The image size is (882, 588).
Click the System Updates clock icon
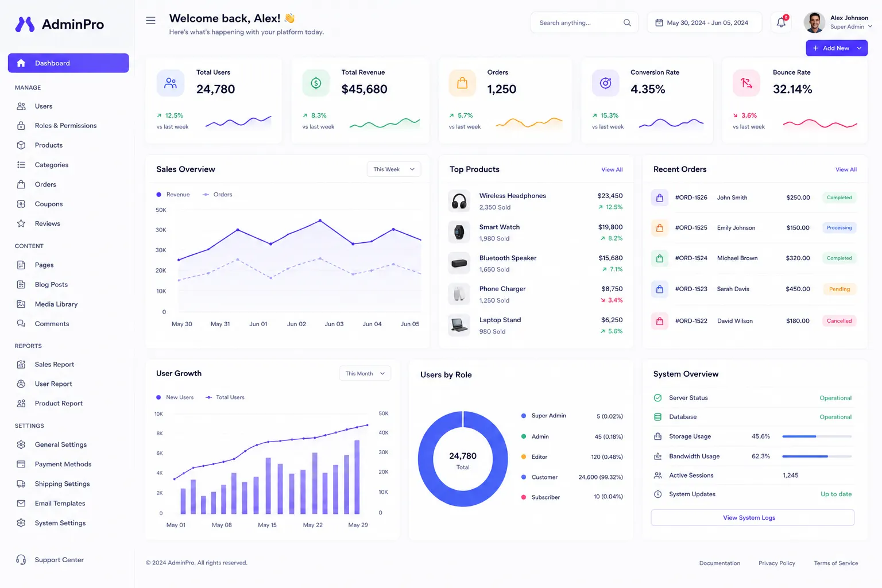pos(658,494)
